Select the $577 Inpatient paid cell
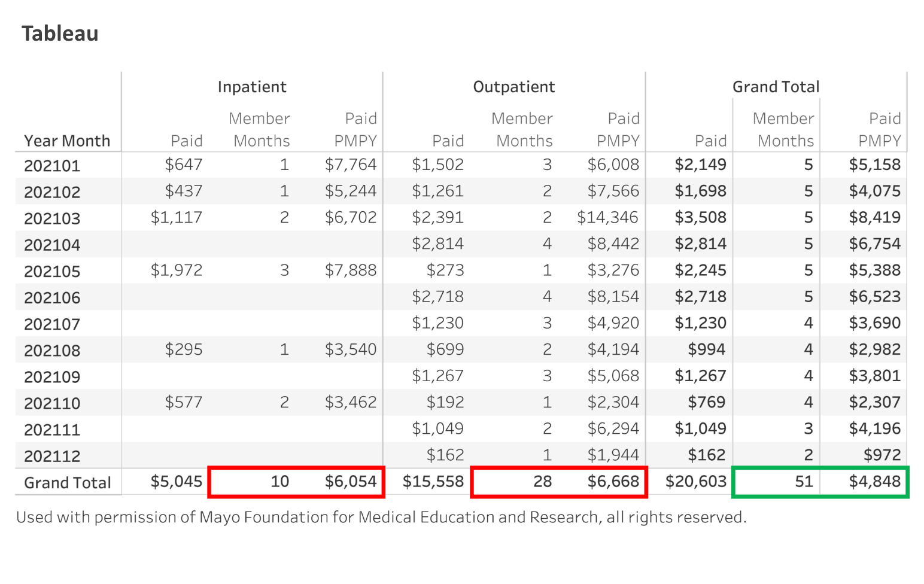 [184, 401]
